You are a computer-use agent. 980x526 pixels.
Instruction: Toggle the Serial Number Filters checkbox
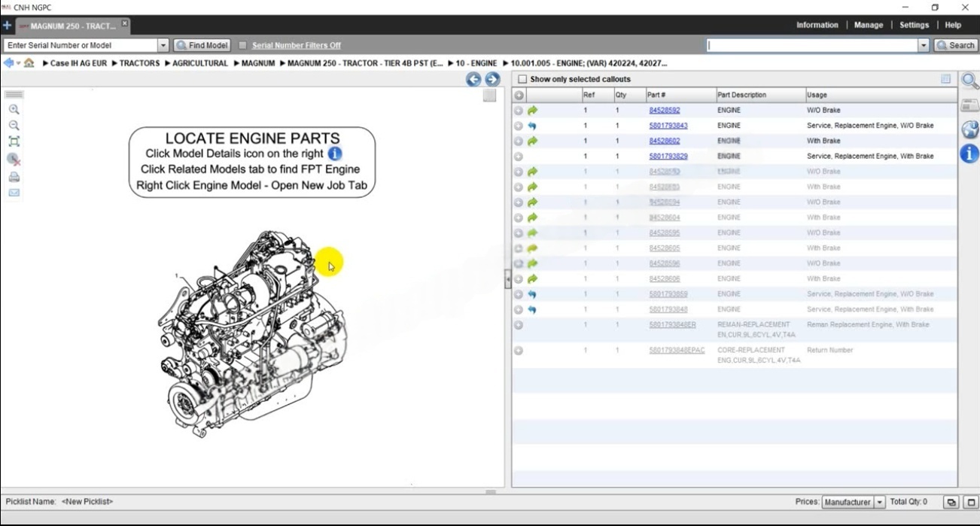click(x=242, y=45)
